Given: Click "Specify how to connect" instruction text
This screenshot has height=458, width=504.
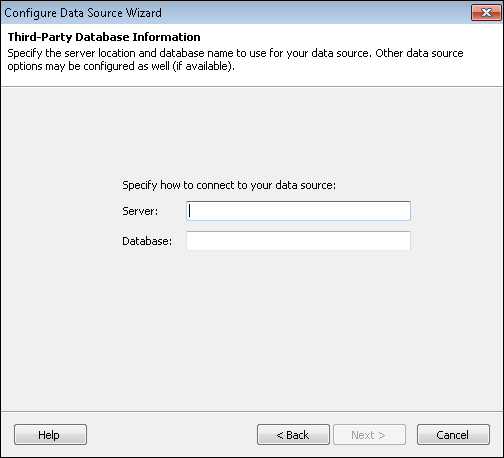Looking at the screenshot, I should tap(229, 185).
